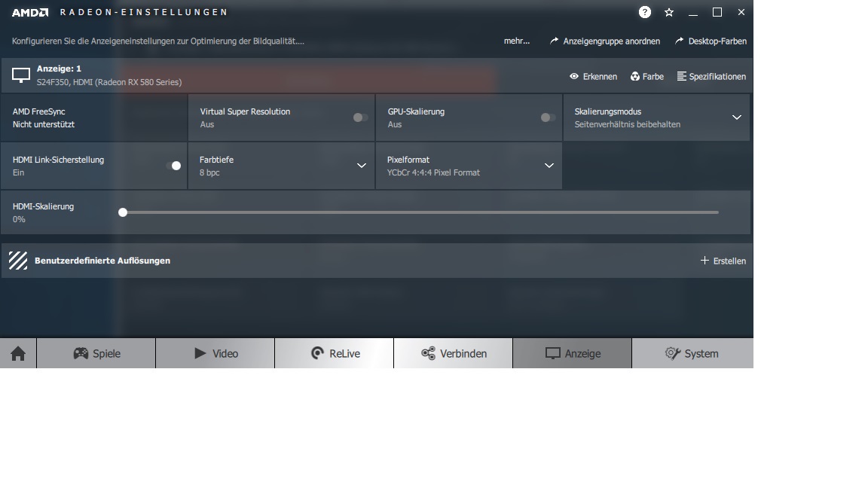Click Anzeigengruppe anordnen
This screenshot has width=868, height=488.
click(611, 41)
